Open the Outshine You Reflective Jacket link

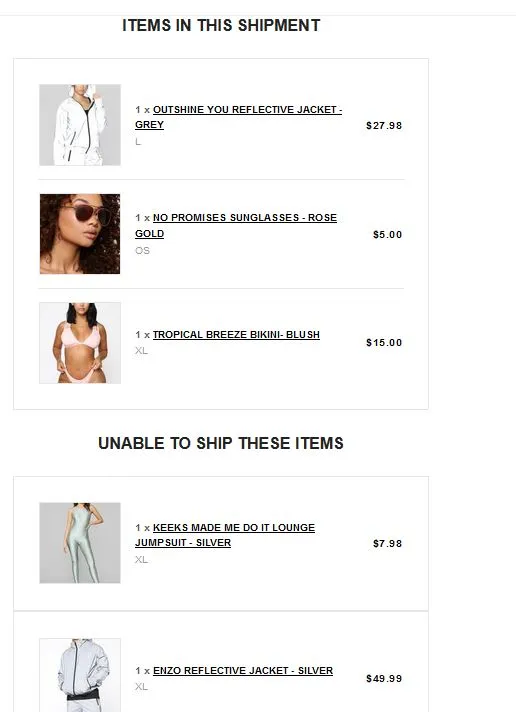[x=238, y=117]
